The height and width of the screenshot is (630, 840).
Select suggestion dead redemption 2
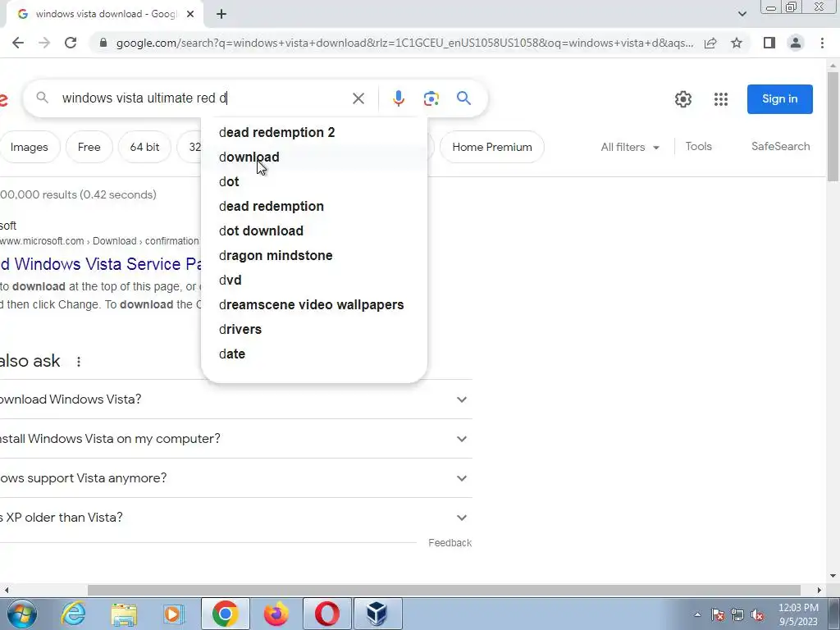314,132
